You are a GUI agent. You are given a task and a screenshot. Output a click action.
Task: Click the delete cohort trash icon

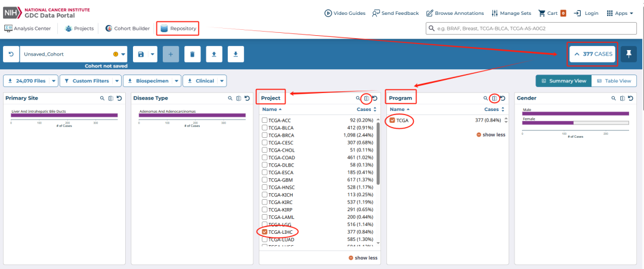click(x=192, y=54)
